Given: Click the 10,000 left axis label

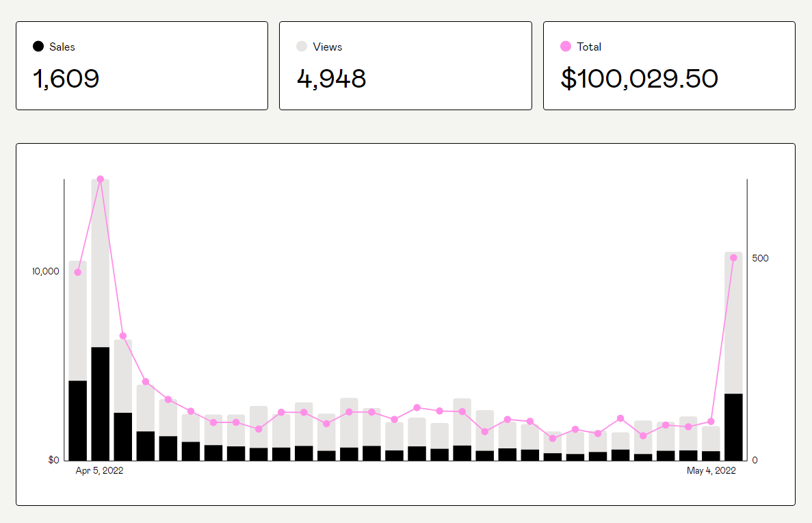Looking at the screenshot, I should pos(46,272).
